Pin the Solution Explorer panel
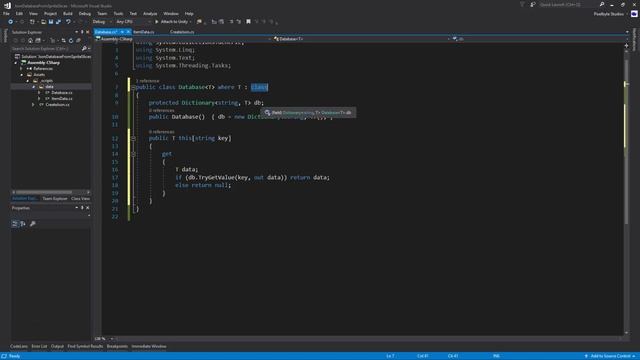This screenshot has height=360, width=640. point(82,32)
